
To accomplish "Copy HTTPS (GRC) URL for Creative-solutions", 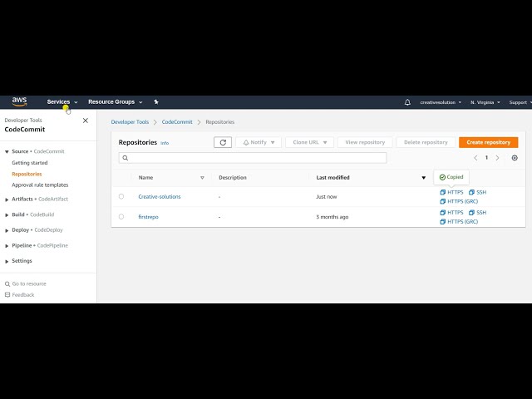I will pos(459,201).
